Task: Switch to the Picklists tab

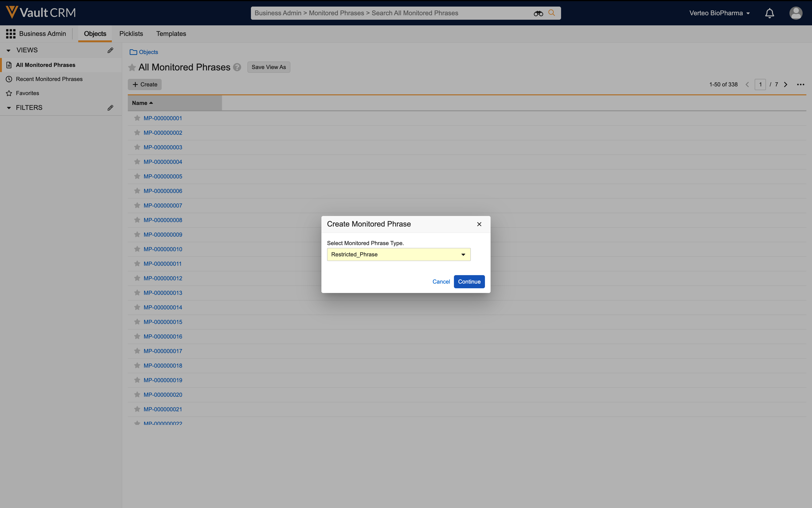Action: click(131, 34)
